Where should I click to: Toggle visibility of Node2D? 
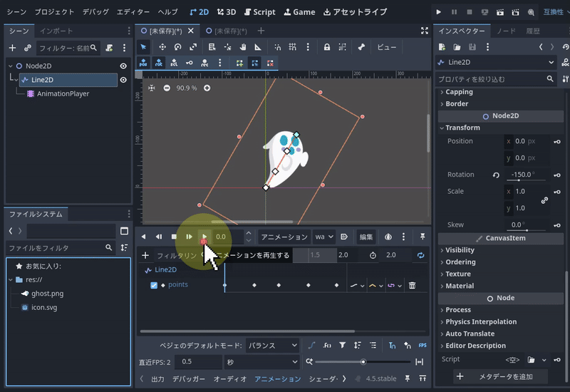123,66
